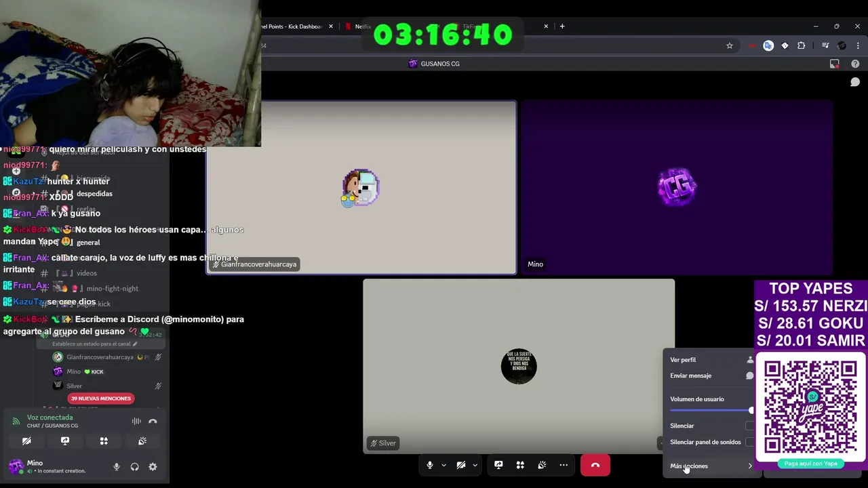Open videos text channel

coord(87,273)
